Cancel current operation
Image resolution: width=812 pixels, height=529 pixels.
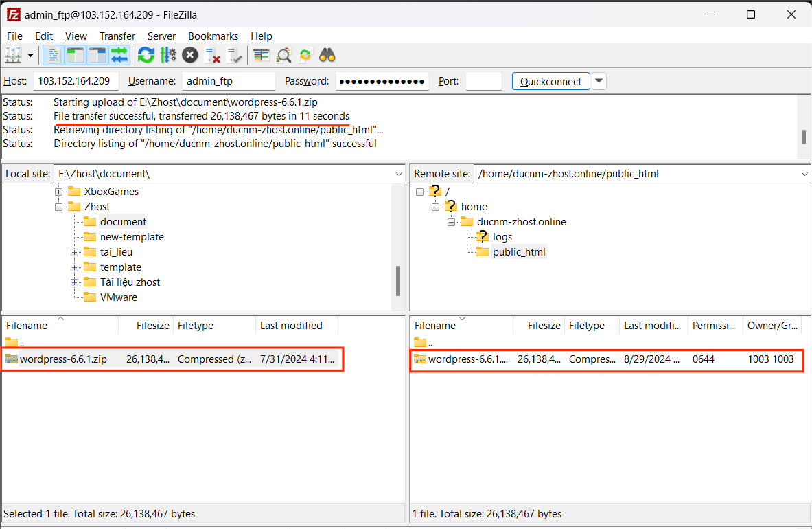pos(190,55)
